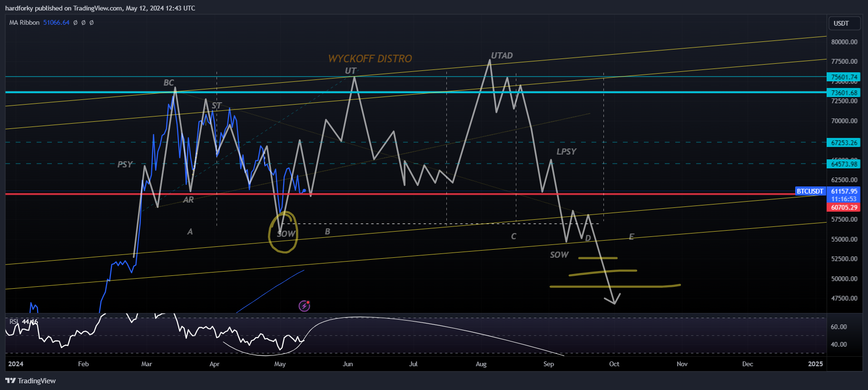This screenshot has height=390, width=868.
Task: Click the purple lightning event icon
Action: (x=304, y=306)
